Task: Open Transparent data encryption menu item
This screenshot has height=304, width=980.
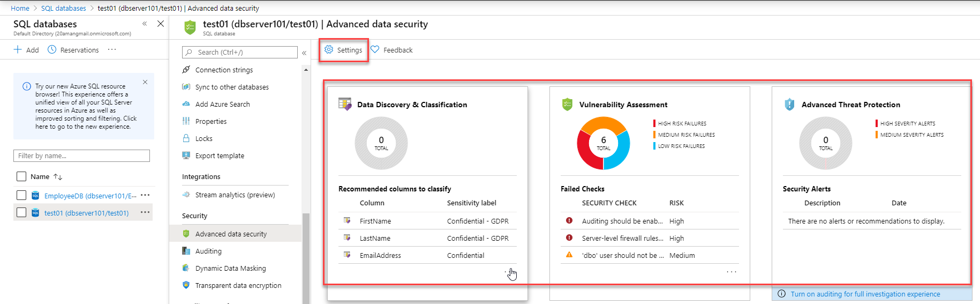Action: tap(238, 285)
